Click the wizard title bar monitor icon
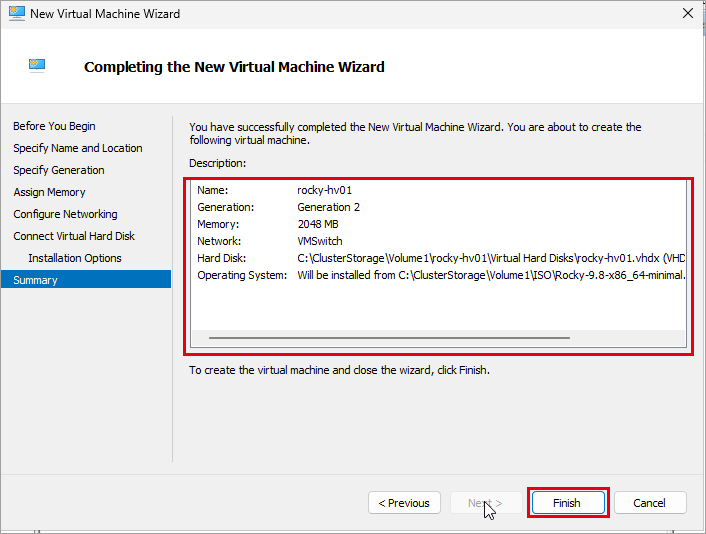This screenshot has height=534, width=706. click(17, 14)
